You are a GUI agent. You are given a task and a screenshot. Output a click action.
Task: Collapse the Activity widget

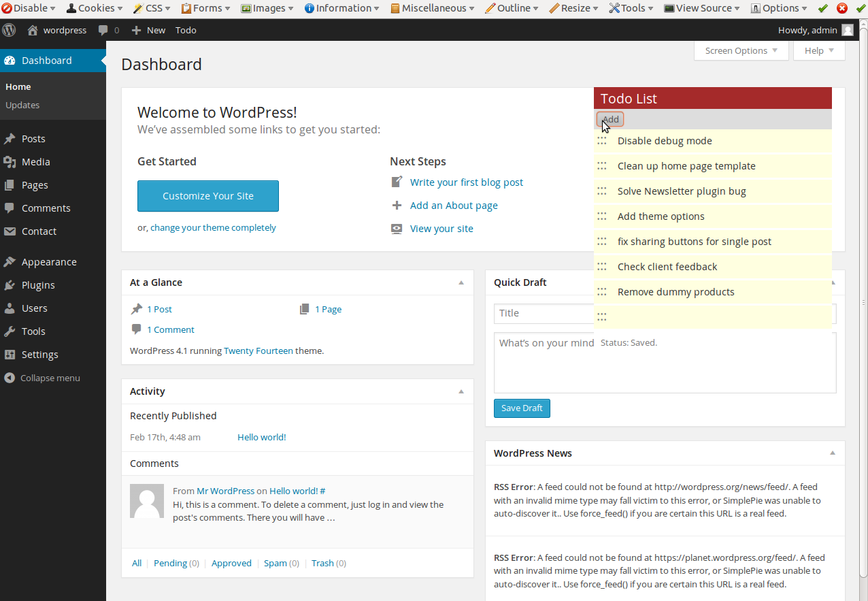461,391
